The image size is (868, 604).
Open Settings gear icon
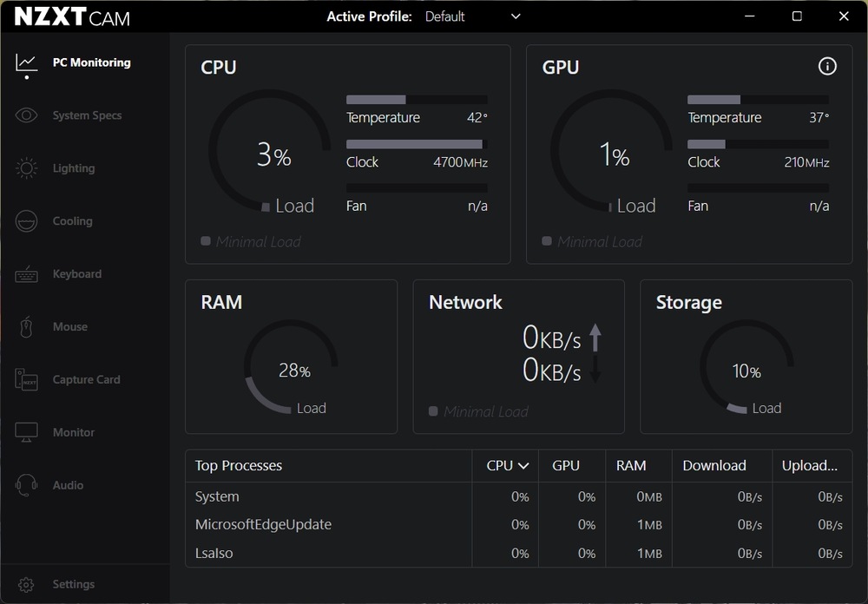(26, 584)
